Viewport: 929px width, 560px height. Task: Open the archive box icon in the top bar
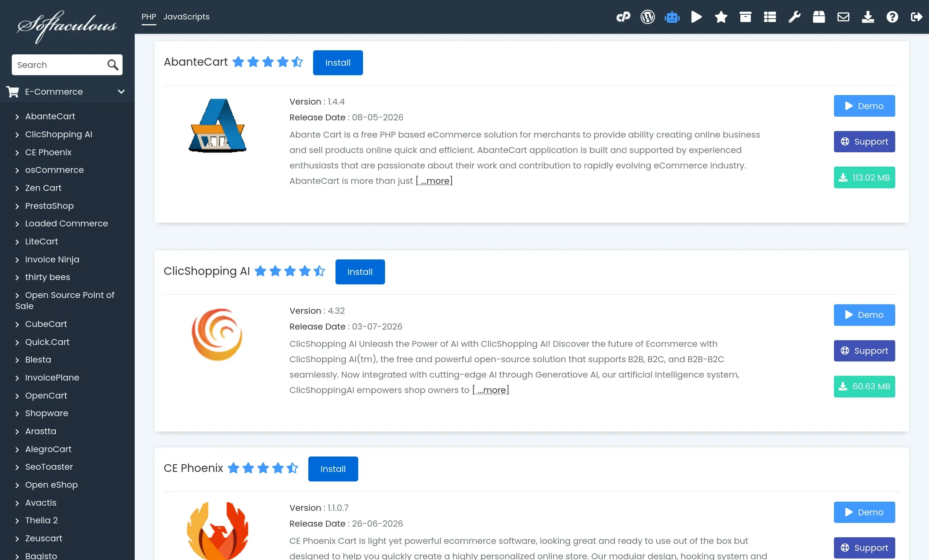745,17
